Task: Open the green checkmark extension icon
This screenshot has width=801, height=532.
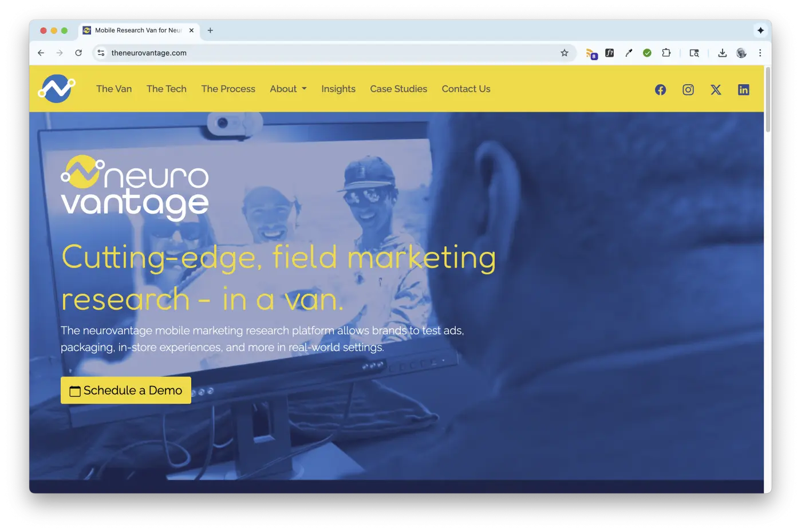Action: [x=647, y=53]
